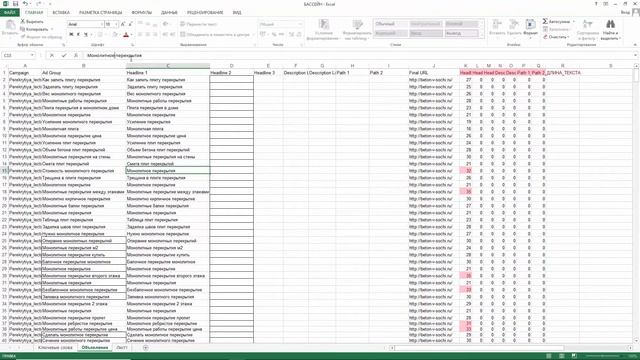Click inside the formula bar text
640x360 pixels.
tap(359, 56)
